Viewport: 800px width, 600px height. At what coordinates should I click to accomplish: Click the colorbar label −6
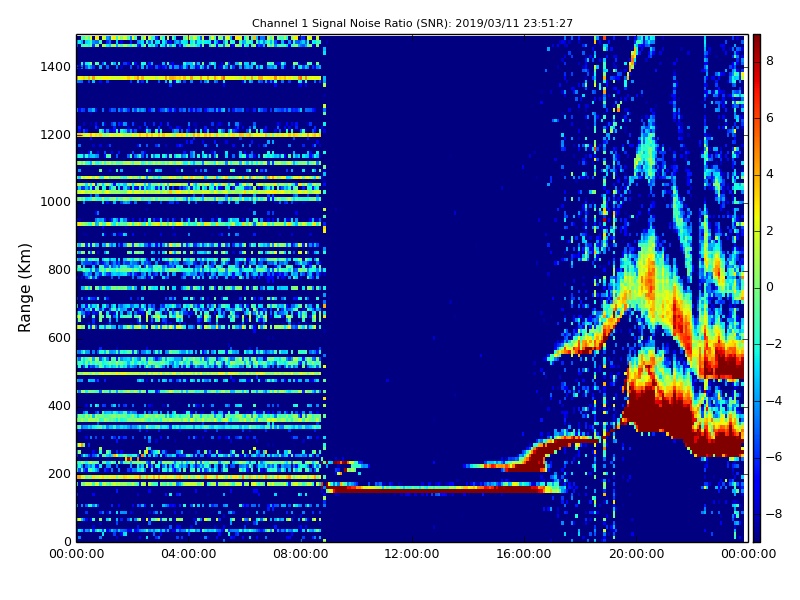tap(773, 457)
